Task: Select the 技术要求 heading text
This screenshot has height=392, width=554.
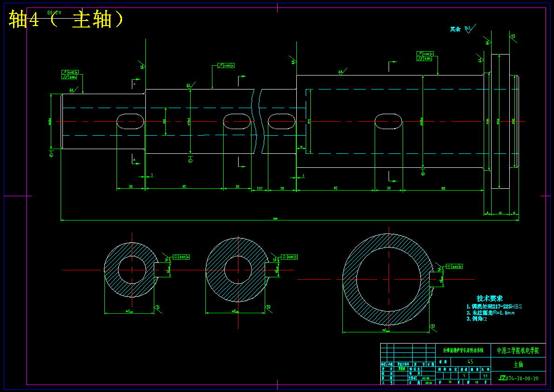Action: (x=489, y=299)
